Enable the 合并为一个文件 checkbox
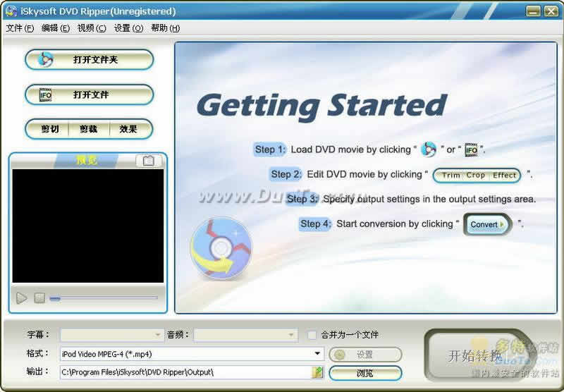This screenshot has width=564, height=392. (312, 335)
